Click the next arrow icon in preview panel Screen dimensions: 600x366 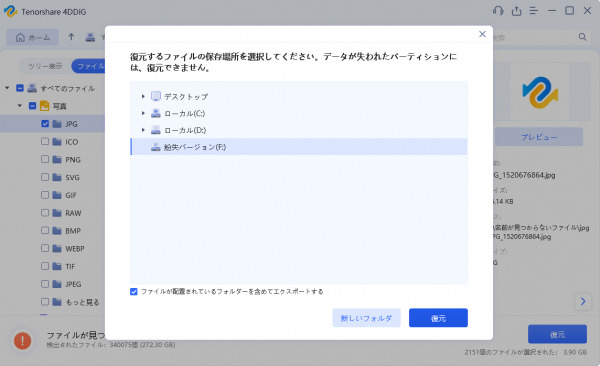[583, 302]
